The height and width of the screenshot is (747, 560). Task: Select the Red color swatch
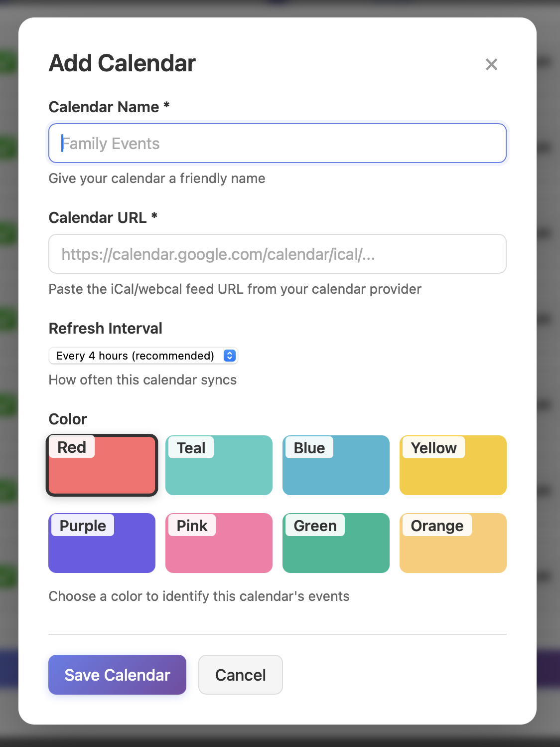(102, 465)
